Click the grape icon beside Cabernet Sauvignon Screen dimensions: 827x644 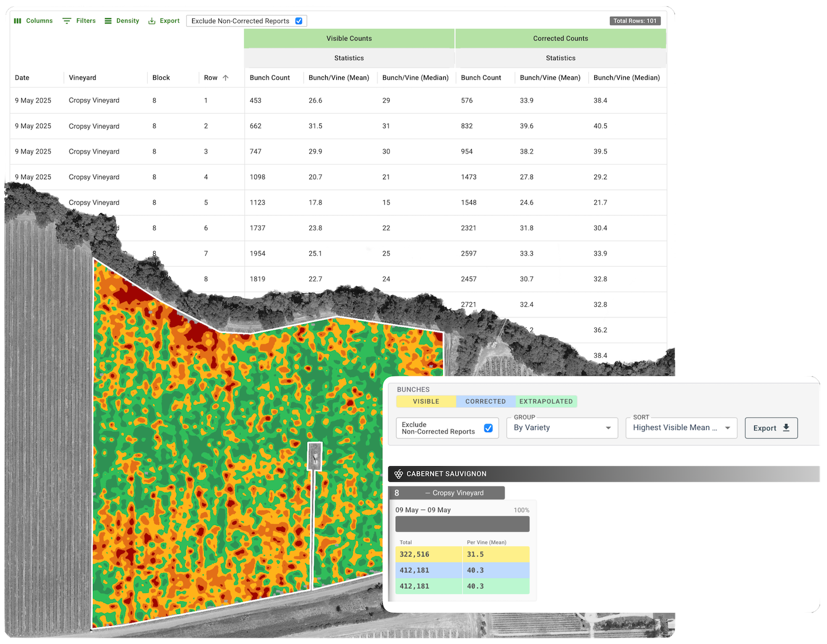click(398, 474)
